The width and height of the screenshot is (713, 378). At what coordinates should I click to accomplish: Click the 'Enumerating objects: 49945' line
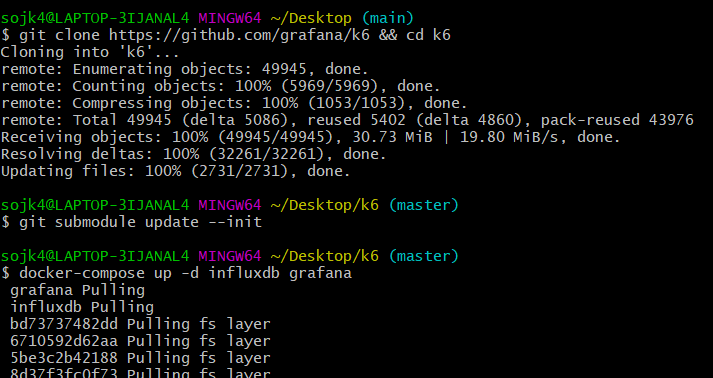[x=185, y=69]
